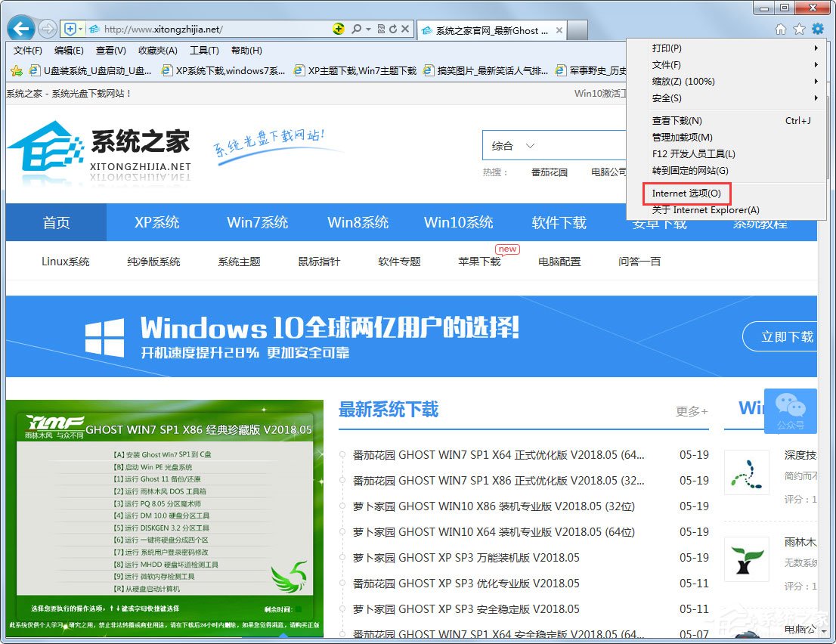Select Internet 选项(O) from the menu
836x644 pixels.
pos(686,194)
